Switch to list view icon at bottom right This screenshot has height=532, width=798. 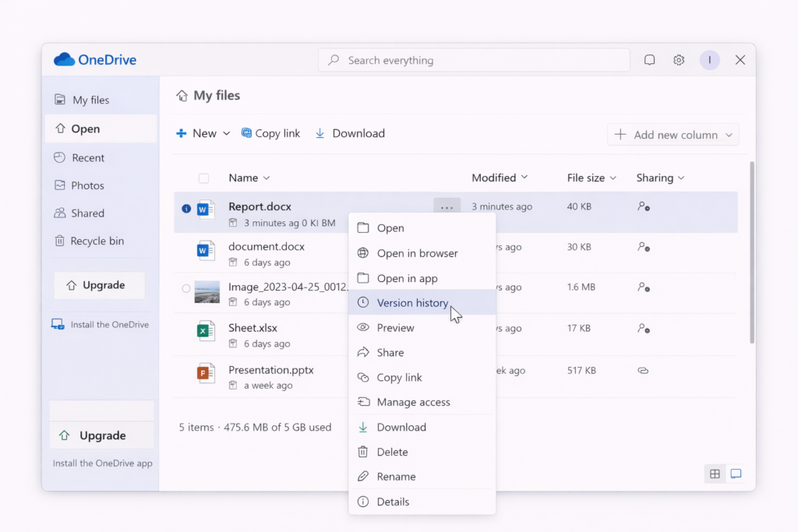coord(736,474)
